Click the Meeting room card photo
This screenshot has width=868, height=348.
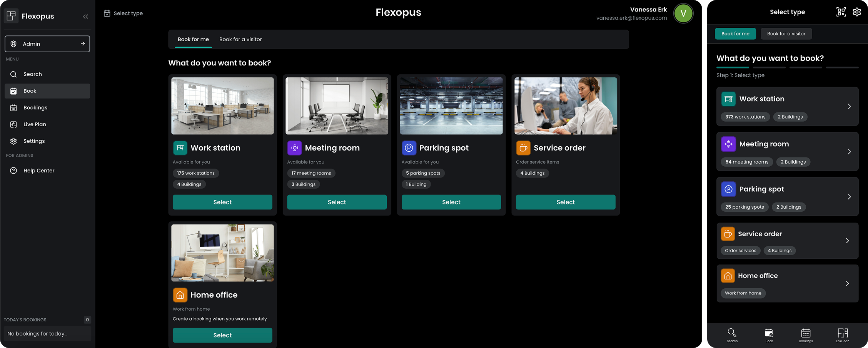[x=337, y=106]
